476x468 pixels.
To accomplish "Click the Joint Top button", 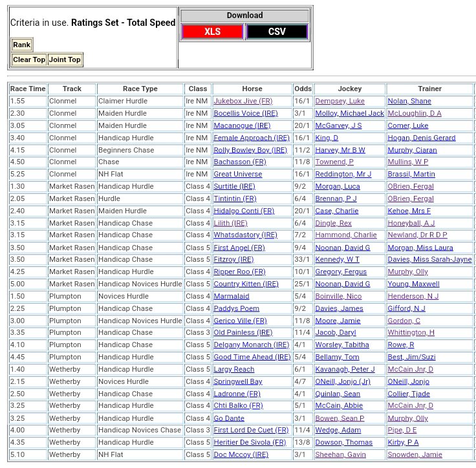I will (65, 59).
